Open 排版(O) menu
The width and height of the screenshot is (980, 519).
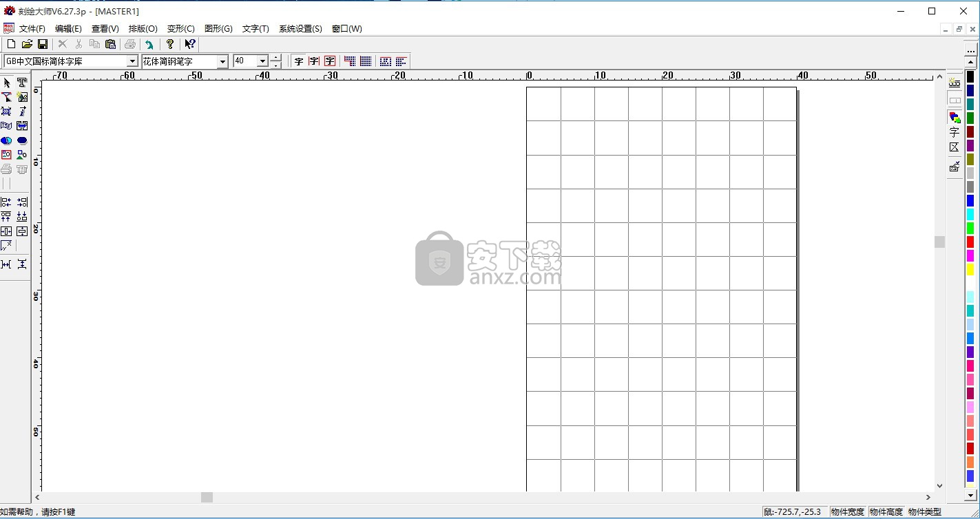(x=143, y=29)
